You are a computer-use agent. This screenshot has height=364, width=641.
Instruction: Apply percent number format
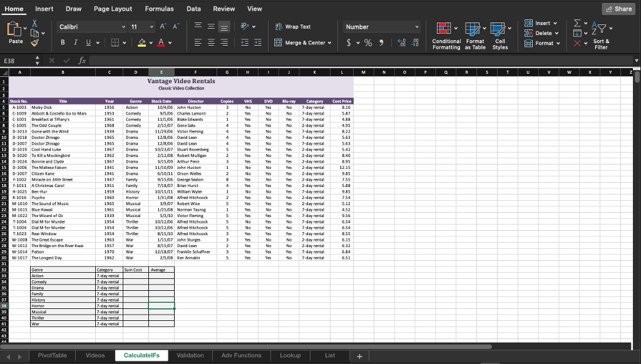click(x=367, y=42)
